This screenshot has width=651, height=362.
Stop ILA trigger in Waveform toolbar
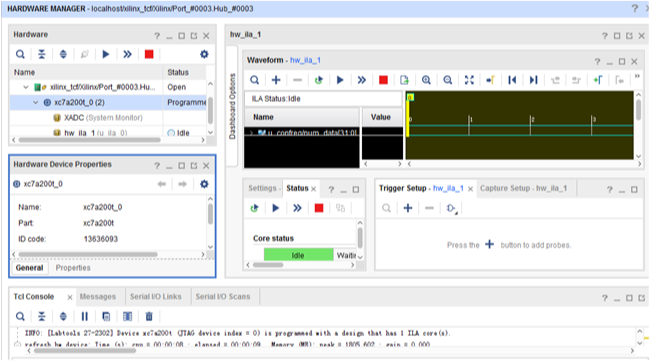(383, 80)
